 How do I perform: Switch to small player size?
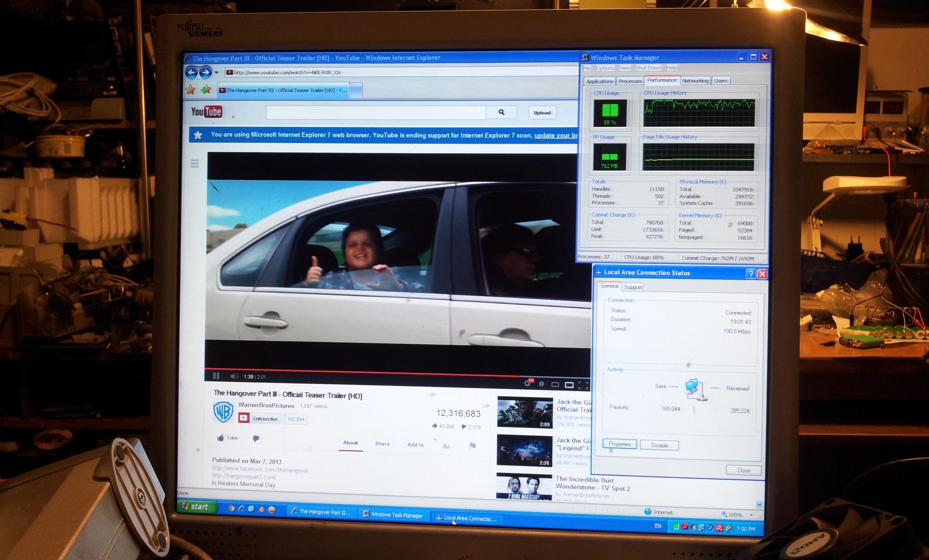(x=555, y=384)
